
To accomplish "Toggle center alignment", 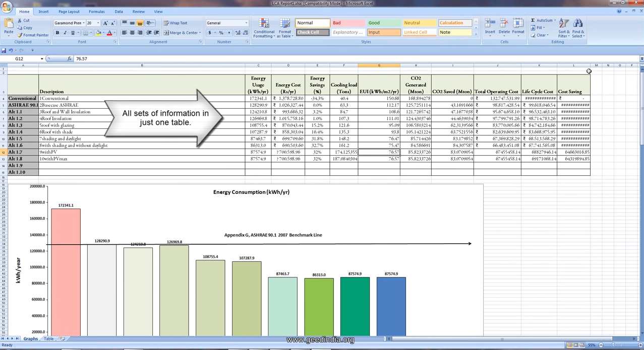I will coord(131,32).
